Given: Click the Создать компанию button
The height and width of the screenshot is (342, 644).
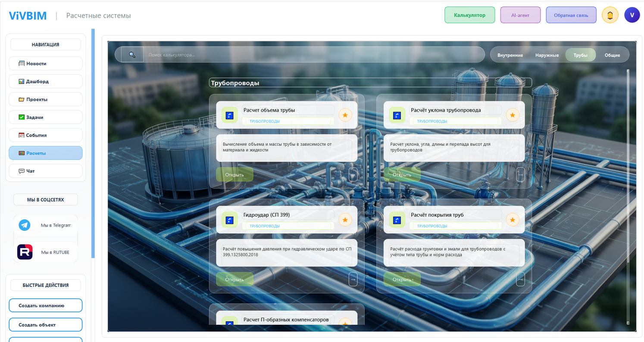Looking at the screenshot, I should [46, 305].
